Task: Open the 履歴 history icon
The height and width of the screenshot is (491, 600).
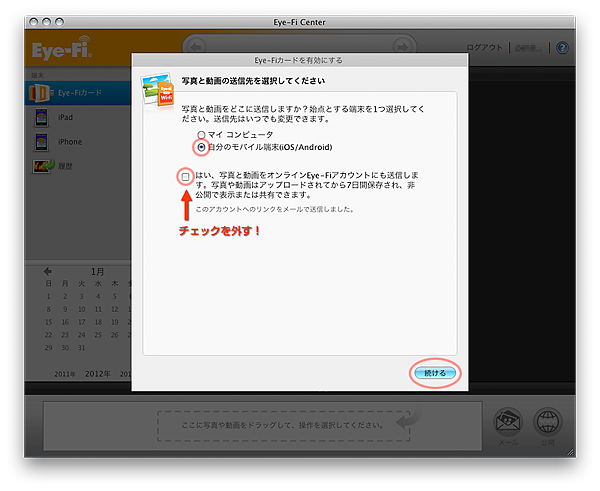Action: point(43,166)
